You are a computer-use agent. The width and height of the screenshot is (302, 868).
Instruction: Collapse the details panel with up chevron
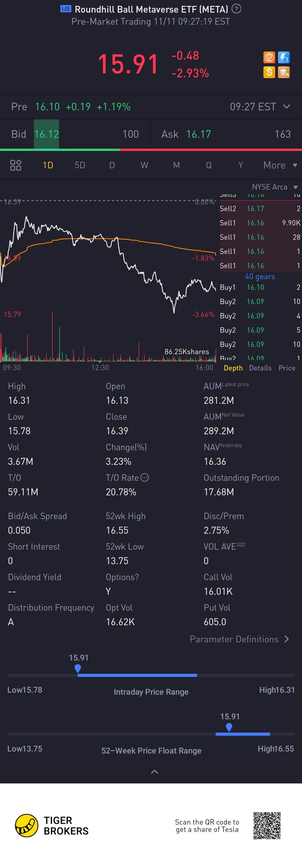pyautogui.click(x=155, y=772)
